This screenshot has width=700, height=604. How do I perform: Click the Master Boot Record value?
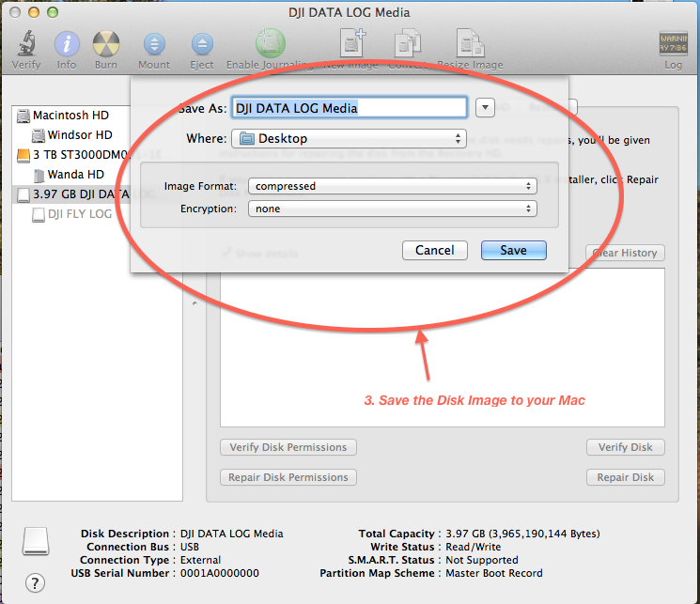tap(493, 573)
